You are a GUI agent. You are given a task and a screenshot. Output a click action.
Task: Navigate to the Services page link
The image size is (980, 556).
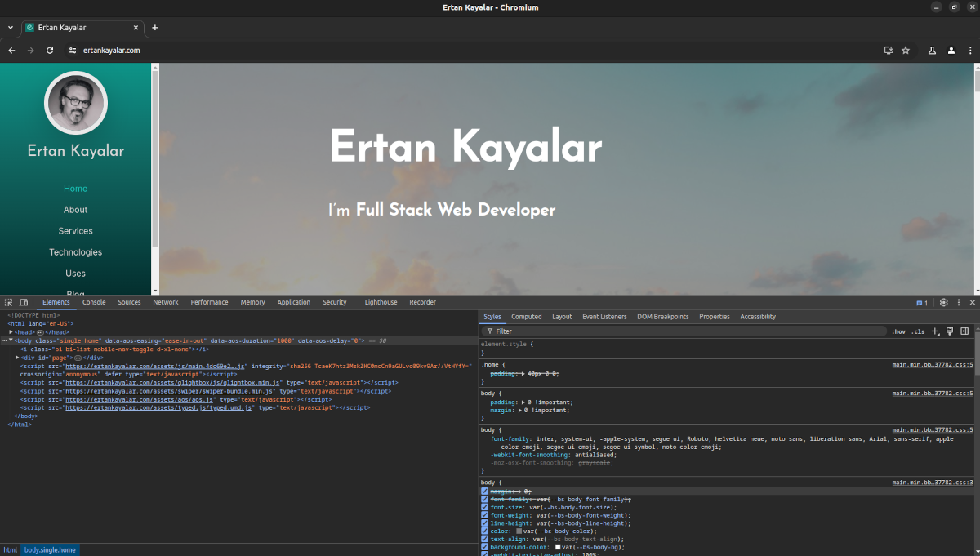(75, 231)
